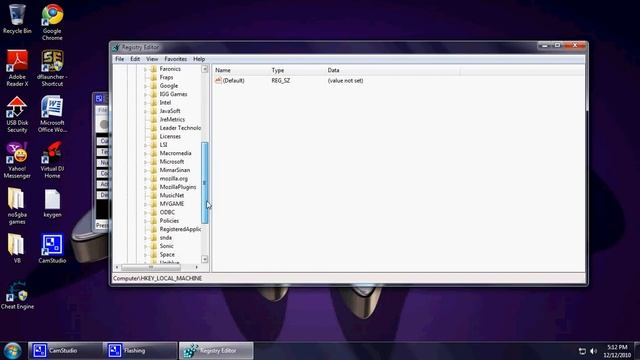Launch CamStudio desktop shortcut
640x360 pixels.
[x=52, y=249]
